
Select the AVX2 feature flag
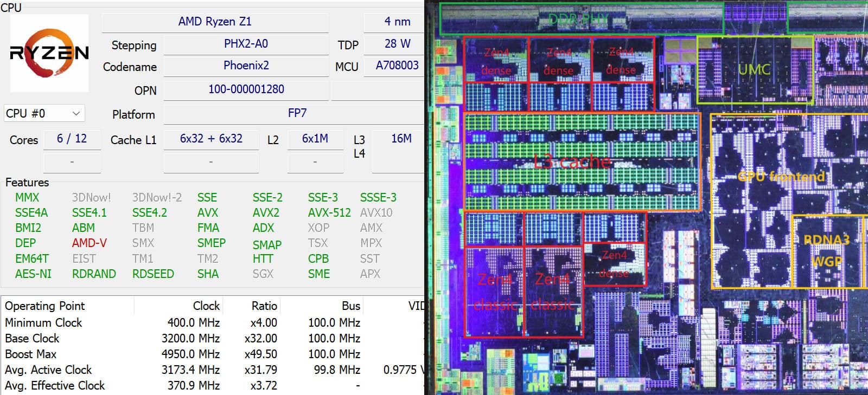(x=266, y=213)
